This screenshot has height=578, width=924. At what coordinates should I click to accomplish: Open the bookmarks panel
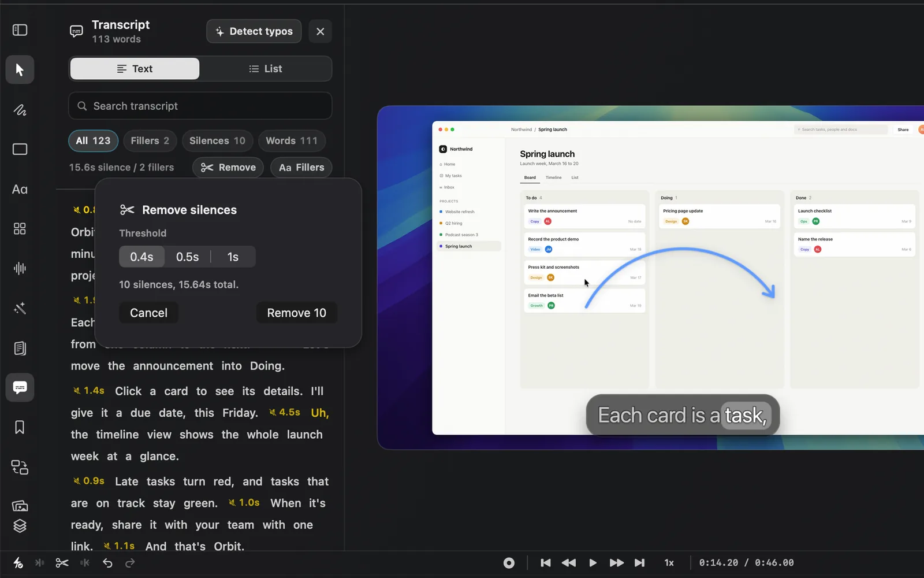point(20,427)
